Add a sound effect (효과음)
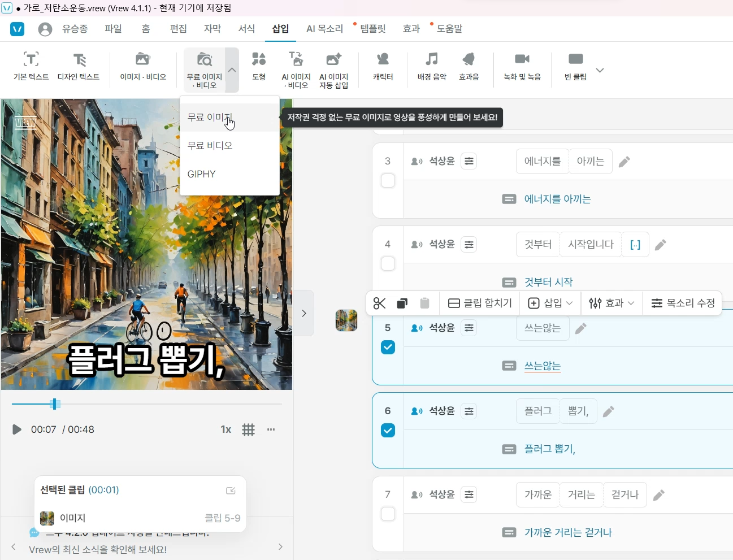 coord(469,66)
